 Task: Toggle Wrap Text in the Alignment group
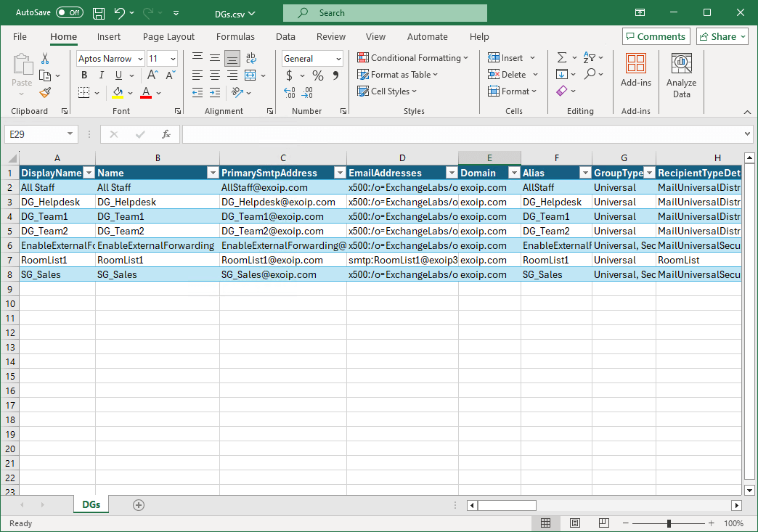[x=251, y=58]
